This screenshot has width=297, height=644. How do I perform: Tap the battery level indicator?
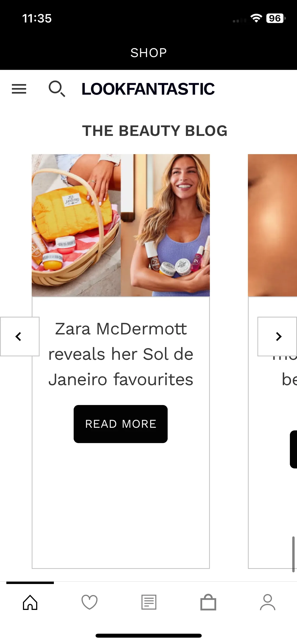coord(276,18)
